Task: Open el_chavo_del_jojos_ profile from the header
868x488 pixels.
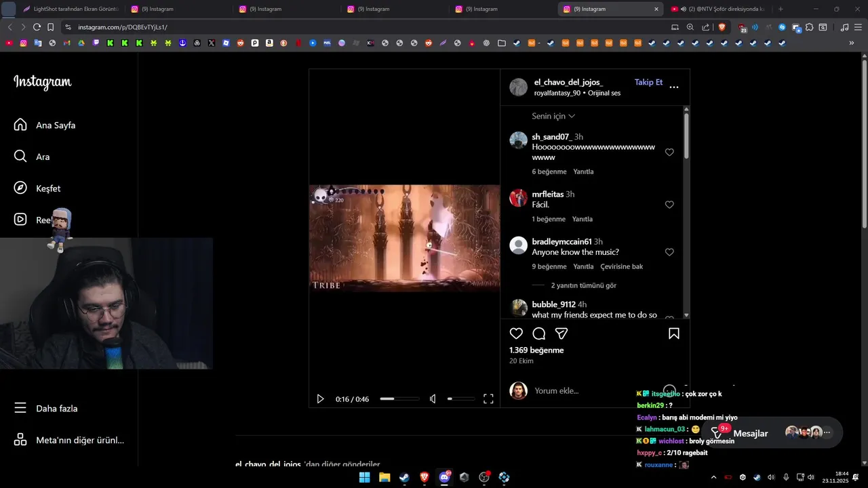Action: (x=568, y=82)
